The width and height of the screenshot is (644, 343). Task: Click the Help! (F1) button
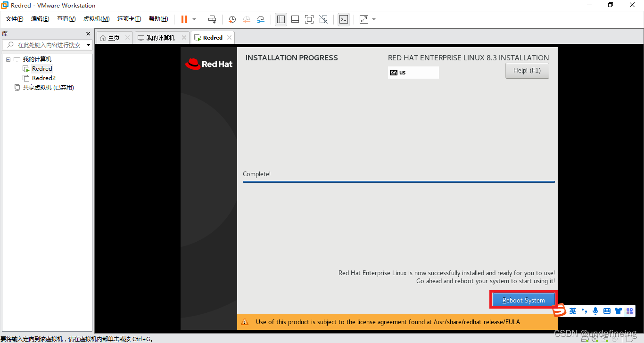[x=527, y=71]
